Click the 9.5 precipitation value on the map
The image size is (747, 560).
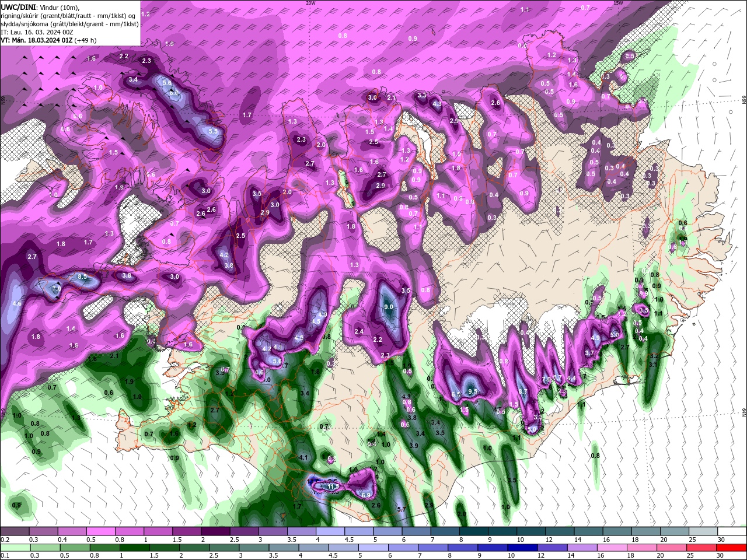pos(473,392)
